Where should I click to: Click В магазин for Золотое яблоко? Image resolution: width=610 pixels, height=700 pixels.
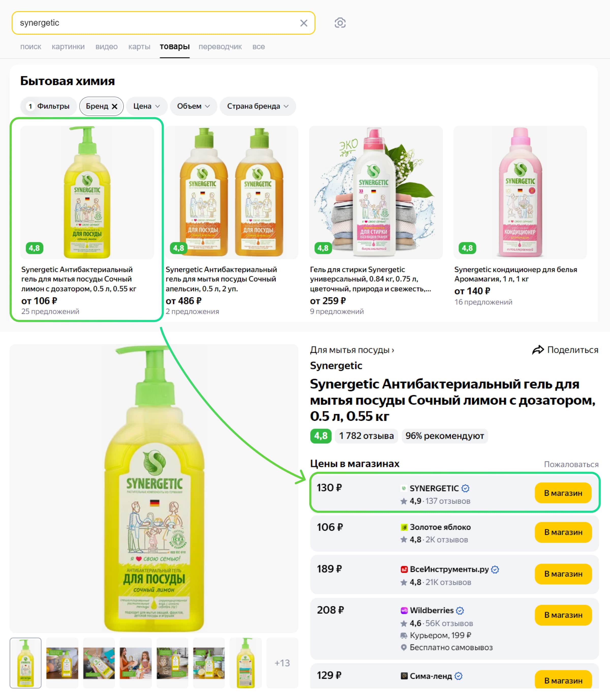click(x=563, y=532)
